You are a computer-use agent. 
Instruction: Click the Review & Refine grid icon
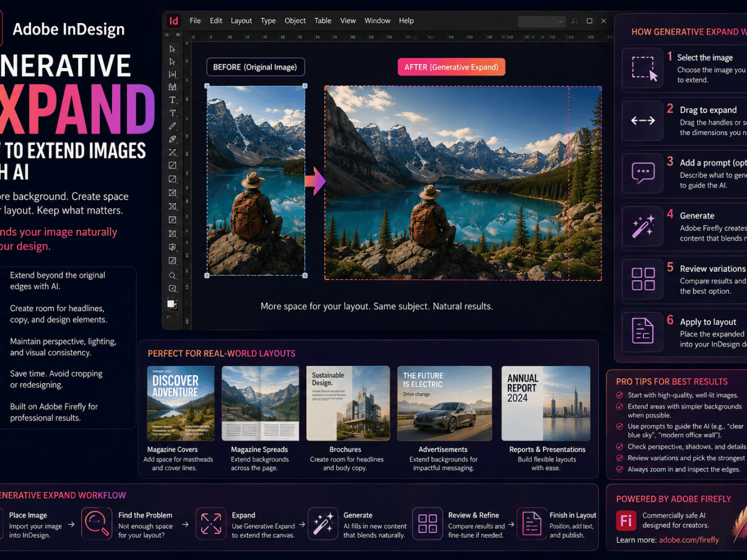point(428,523)
